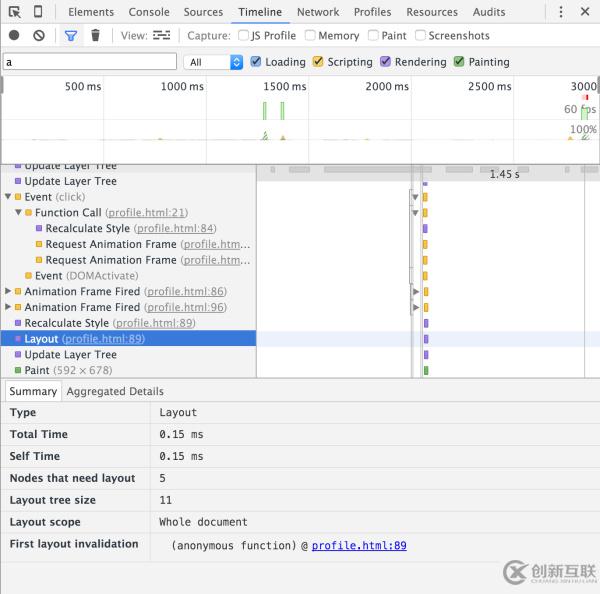Click the first green frame bar near 1500 ms
Image resolution: width=600 pixels, height=594 pixels.
click(264, 111)
